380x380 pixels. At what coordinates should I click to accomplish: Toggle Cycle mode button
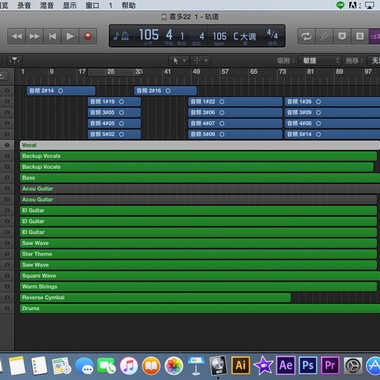[306, 36]
